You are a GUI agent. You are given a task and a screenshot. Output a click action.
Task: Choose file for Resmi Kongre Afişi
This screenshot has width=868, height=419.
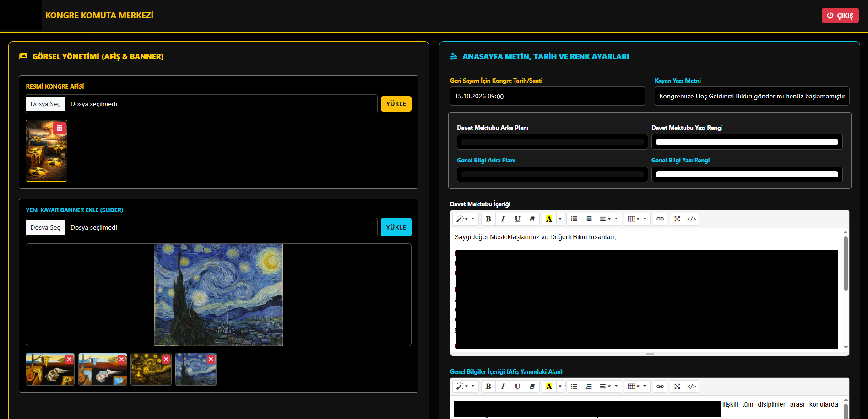[45, 104]
